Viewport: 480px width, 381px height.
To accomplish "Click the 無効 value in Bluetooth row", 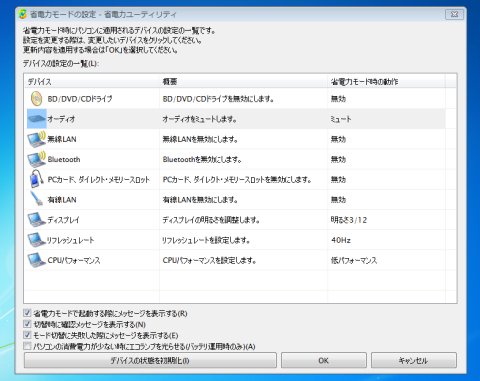I will (338, 159).
